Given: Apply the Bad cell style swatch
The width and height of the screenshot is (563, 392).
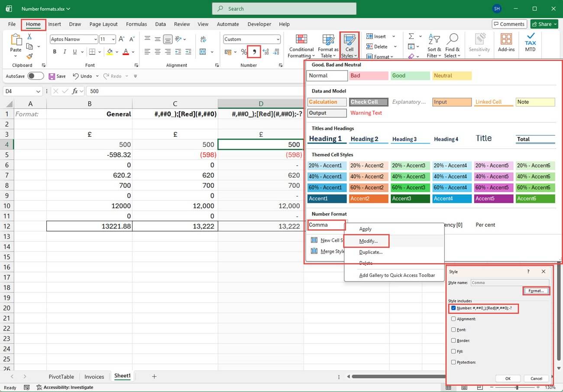Looking at the screenshot, I should tap(369, 76).
